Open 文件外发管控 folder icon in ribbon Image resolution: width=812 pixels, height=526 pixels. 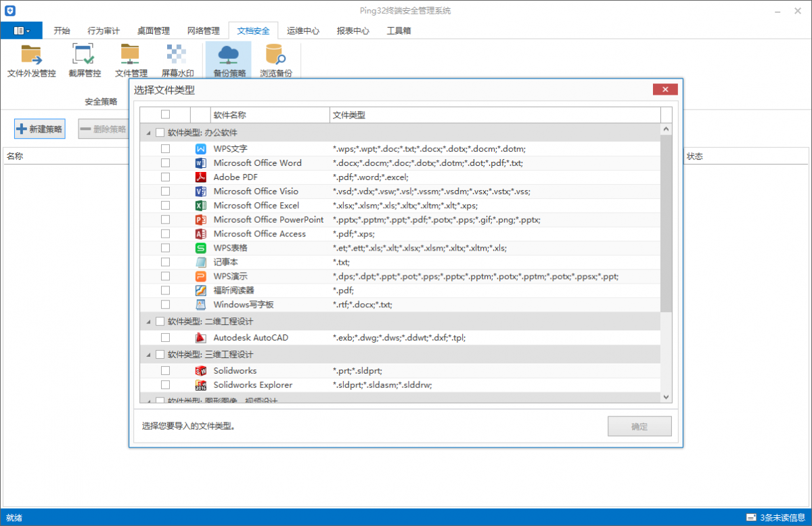tap(31, 55)
